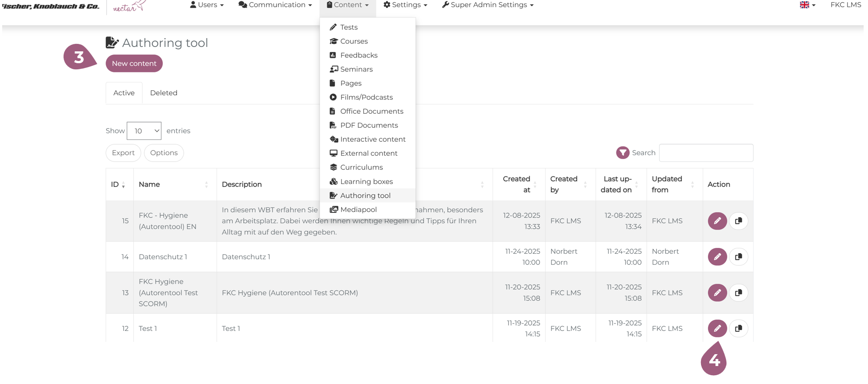
Task: Click edit pencil for Test 1 row
Action: pos(717,328)
